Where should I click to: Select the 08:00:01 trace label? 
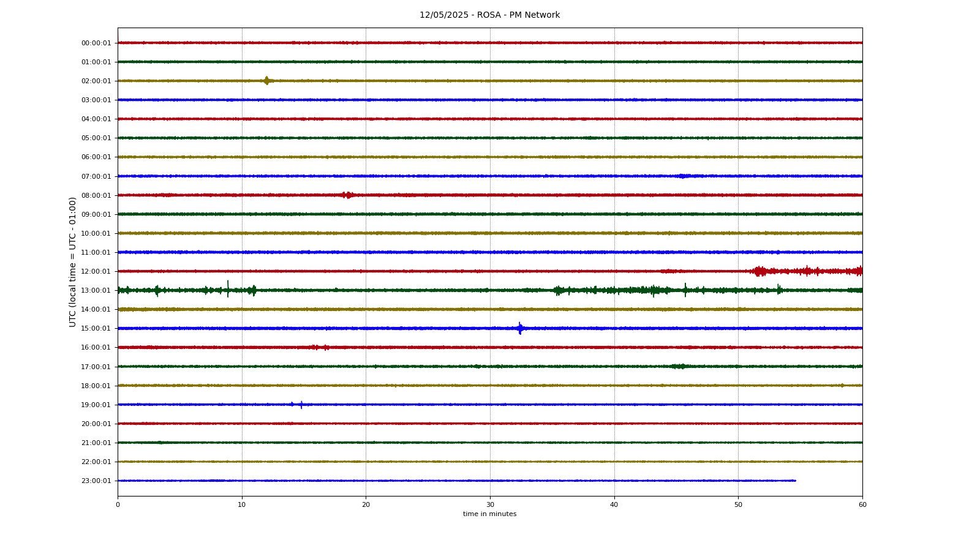click(x=96, y=195)
